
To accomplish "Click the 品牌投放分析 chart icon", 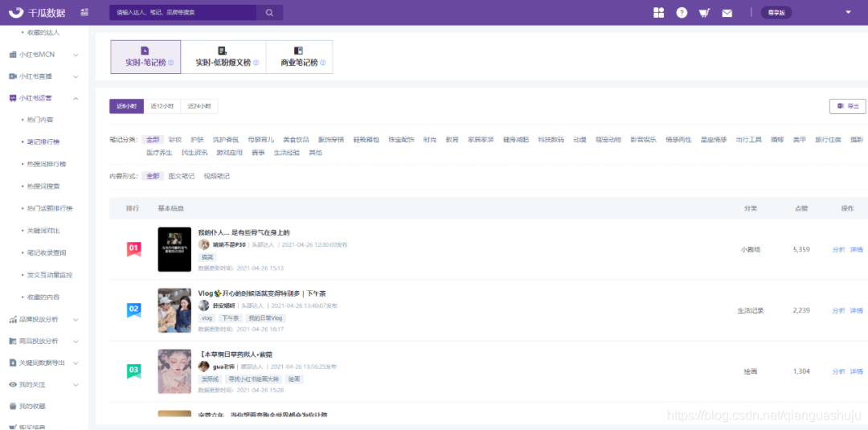I will pyautogui.click(x=13, y=319).
